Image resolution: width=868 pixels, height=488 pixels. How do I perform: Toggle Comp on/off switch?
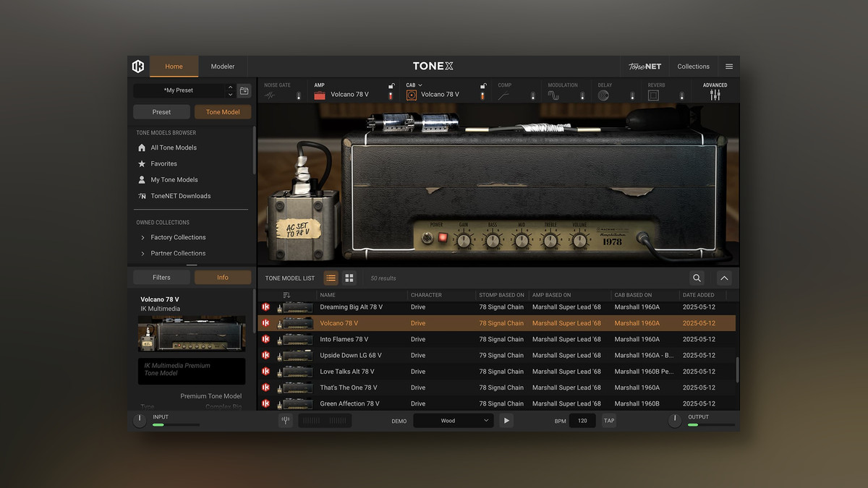532,95
